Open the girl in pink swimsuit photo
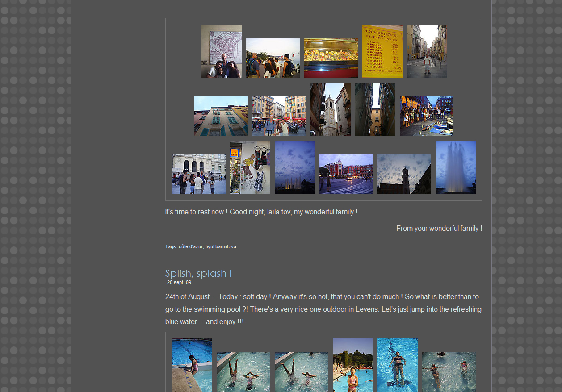562x392 pixels. (352, 365)
